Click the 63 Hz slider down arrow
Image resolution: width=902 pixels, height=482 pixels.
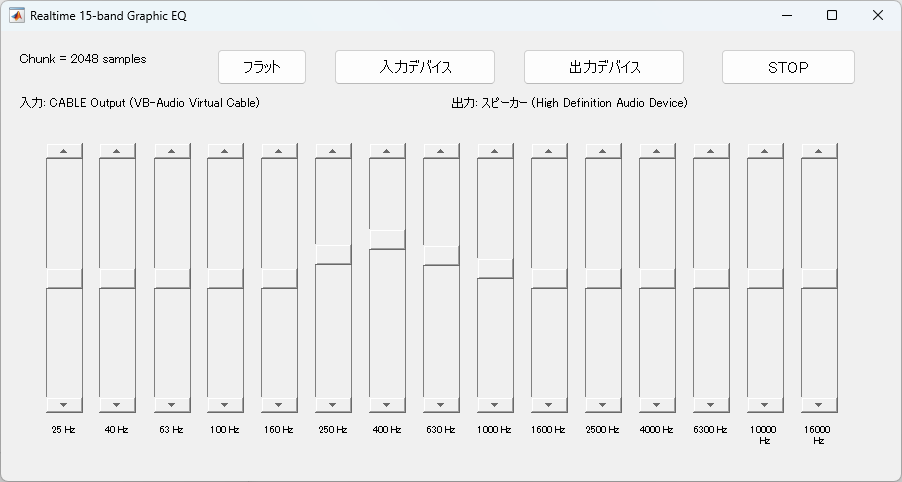[171, 405]
